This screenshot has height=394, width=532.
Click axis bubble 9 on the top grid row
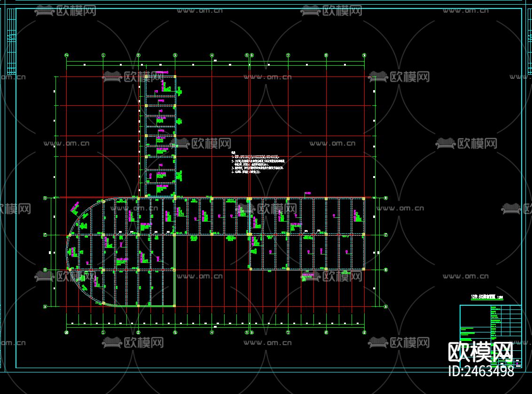coord(364,55)
